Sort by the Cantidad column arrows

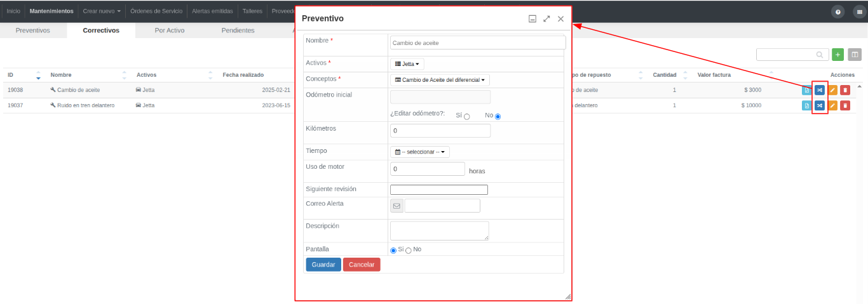[685, 75]
